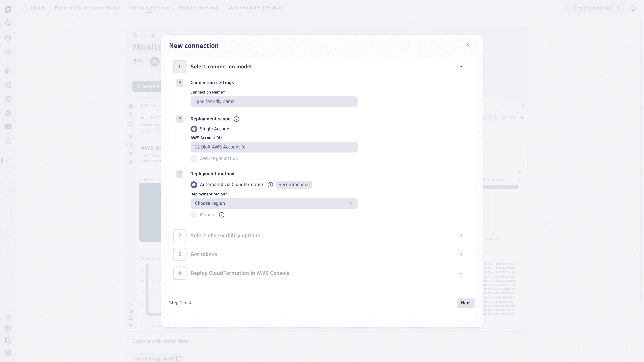Screen dimensions: 644x362
Task: Click the Connection Name input field
Action: click(x=274, y=101)
